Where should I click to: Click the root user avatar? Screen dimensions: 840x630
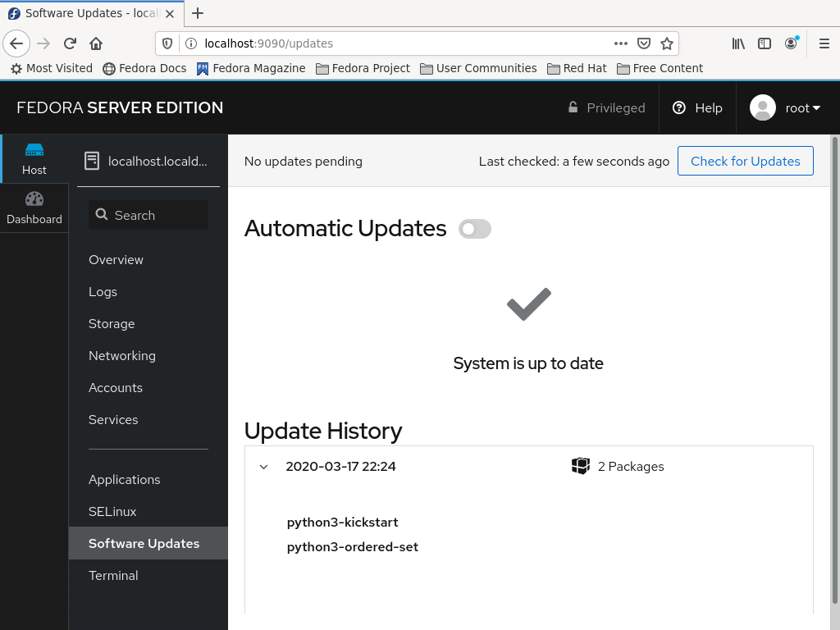tap(763, 107)
